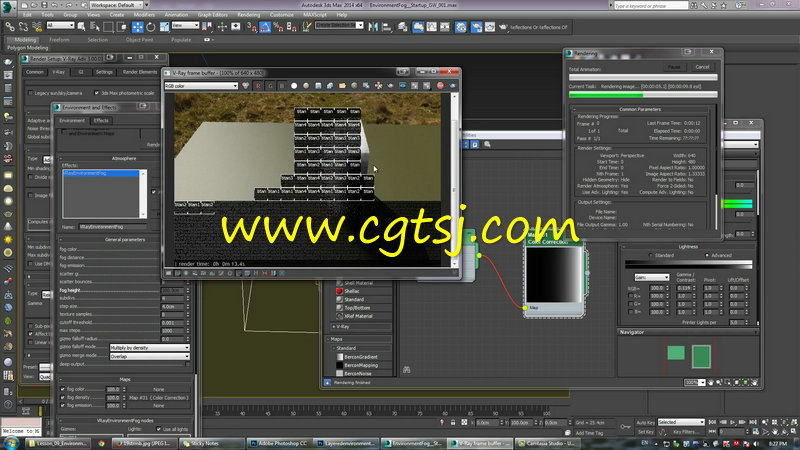Switch to the Freeform ribbon tab
Screen dimensions: 800x450
pyautogui.click(x=59, y=39)
